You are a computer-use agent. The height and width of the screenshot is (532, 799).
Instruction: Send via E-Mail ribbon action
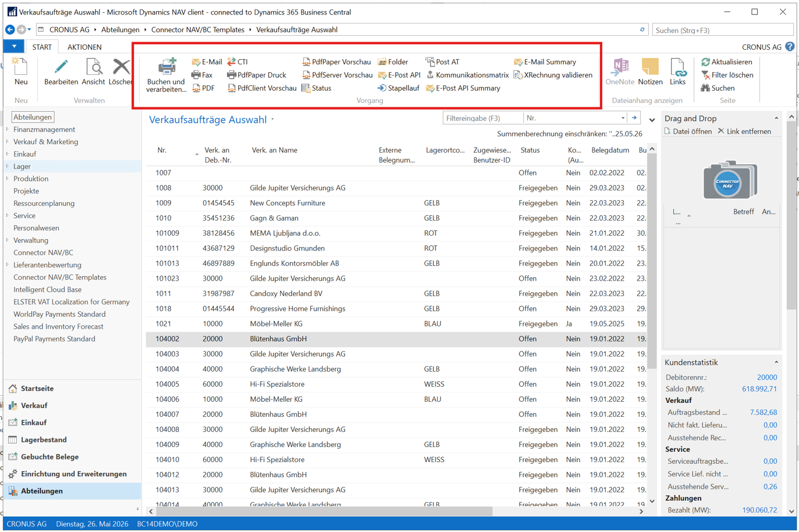(x=206, y=62)
